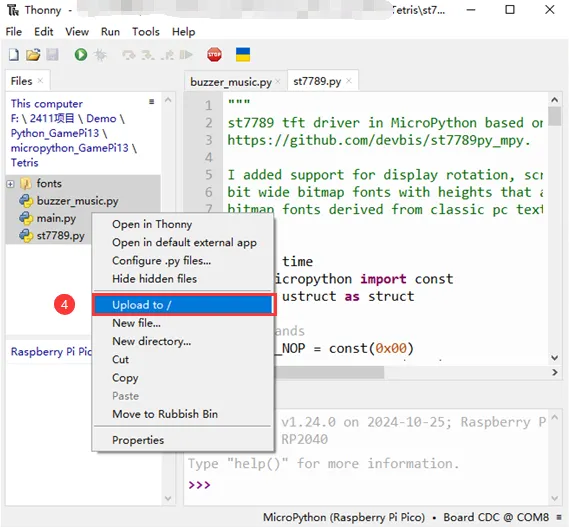Click the Open file folder icon
The width and height of the screenshot is (569, 527).
tap(33, 55)
